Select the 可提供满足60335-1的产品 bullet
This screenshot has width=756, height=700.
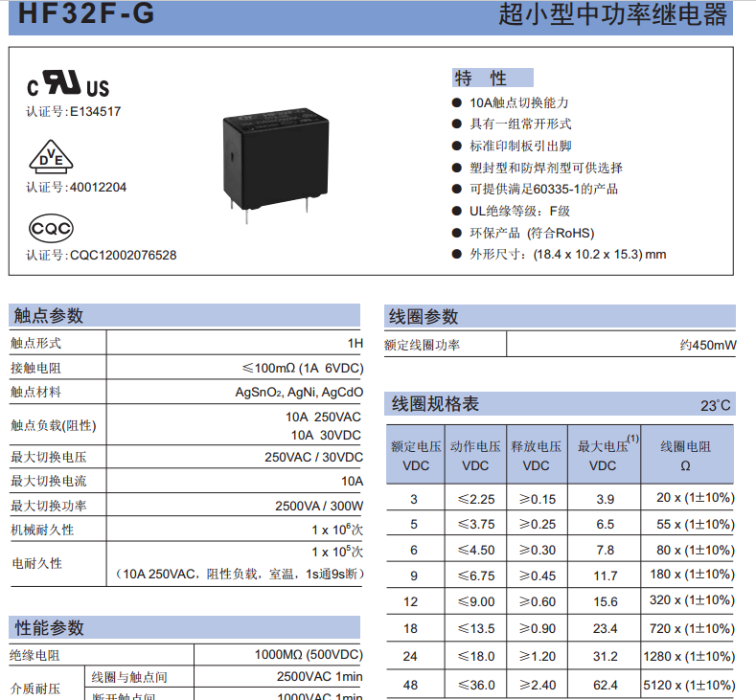[x=544, y=189]
